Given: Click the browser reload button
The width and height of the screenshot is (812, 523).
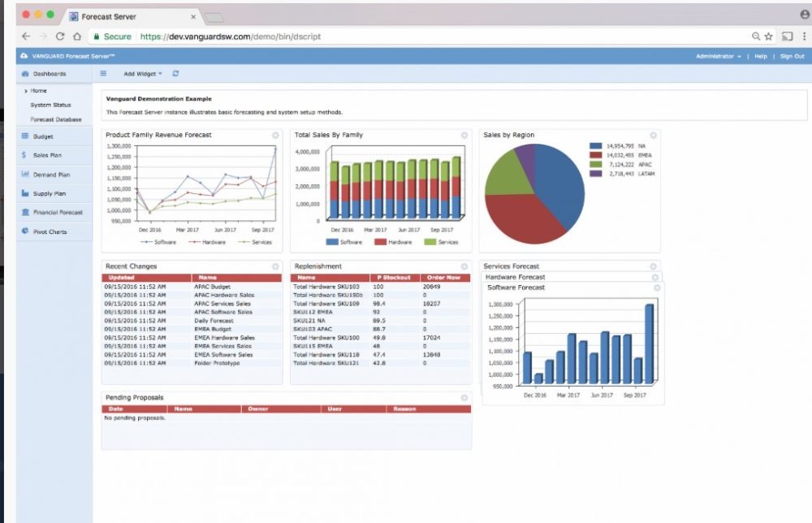Looking at the screenshot, I should pos(60,37).
